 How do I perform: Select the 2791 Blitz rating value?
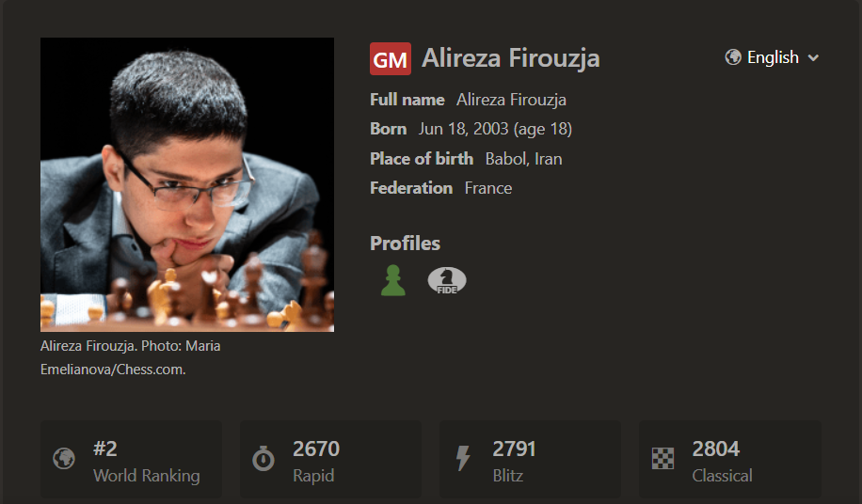[514, 449]
